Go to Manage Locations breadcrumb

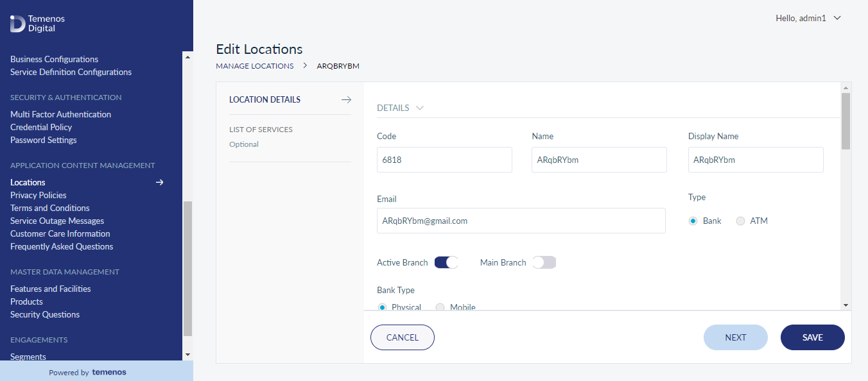(255, 66)
